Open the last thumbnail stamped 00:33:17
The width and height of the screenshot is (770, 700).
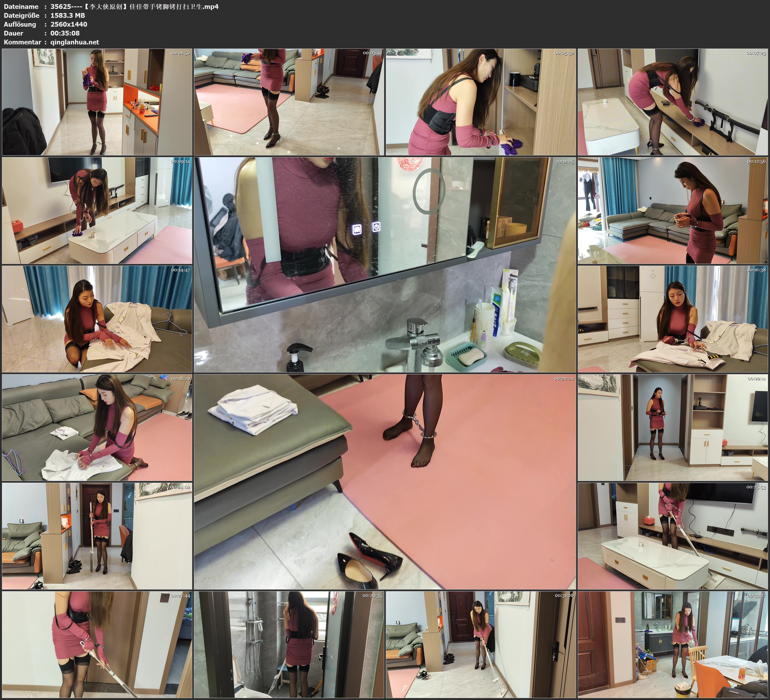pos(673,644)
